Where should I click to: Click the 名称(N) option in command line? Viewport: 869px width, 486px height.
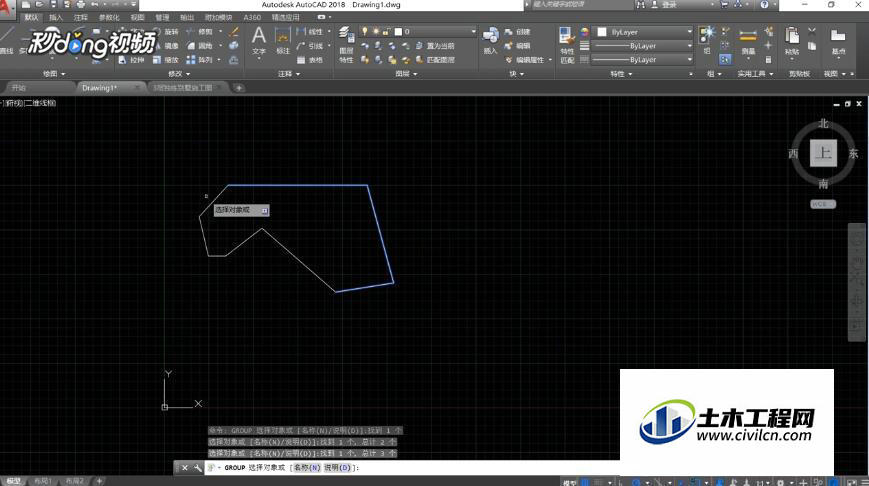[x=306, y=468]
